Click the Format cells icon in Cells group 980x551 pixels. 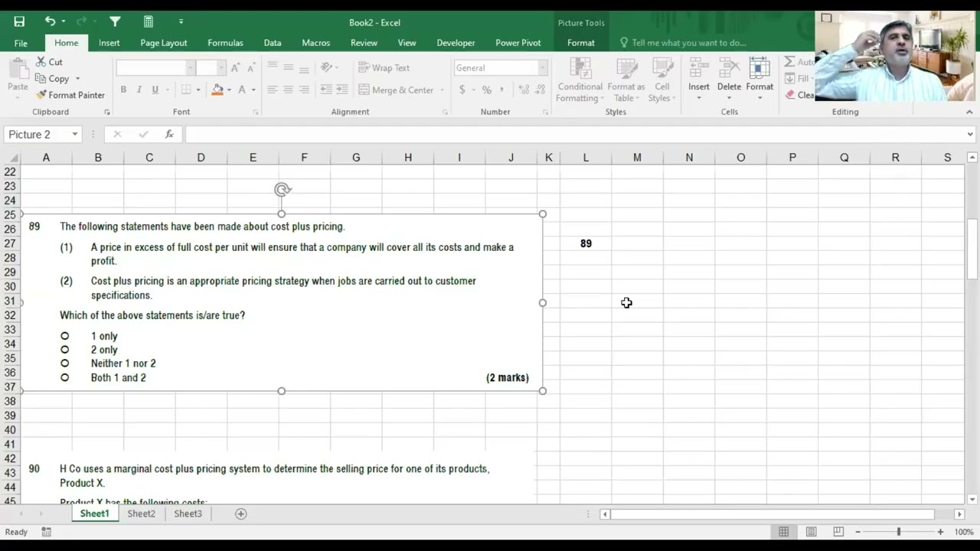759,69
